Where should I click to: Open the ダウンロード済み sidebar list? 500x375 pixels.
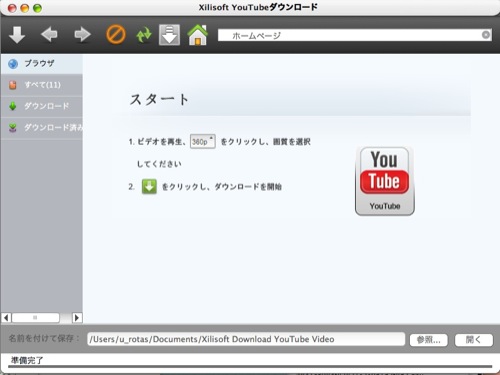42,128
